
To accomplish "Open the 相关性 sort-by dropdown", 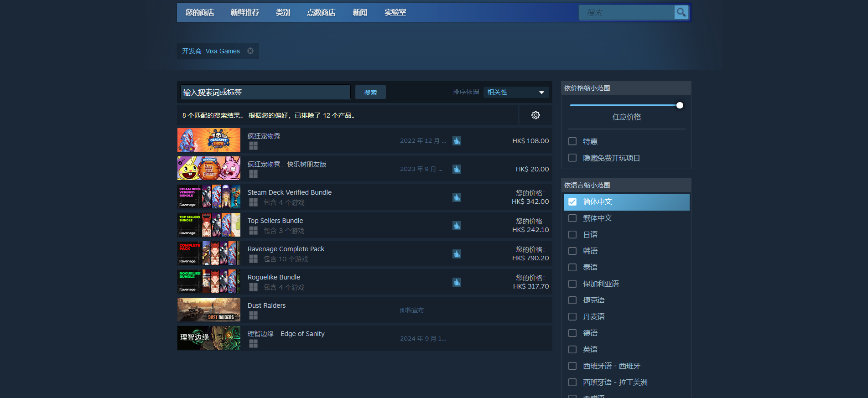I will point(516,92).
